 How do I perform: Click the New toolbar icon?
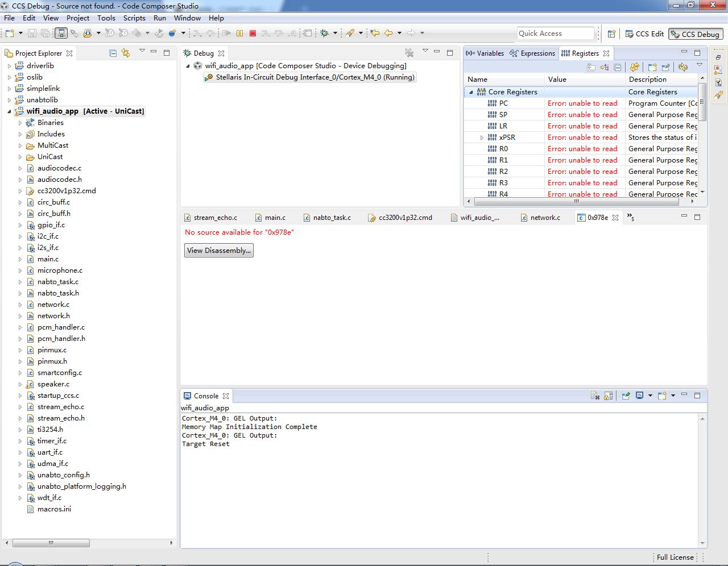pyautogui.click(x=10, y=34)
